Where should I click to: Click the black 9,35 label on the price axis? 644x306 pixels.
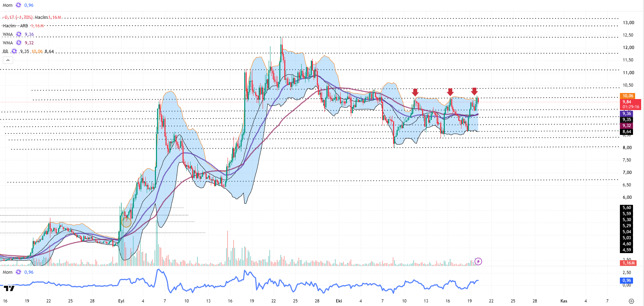(x=627, y=120)
